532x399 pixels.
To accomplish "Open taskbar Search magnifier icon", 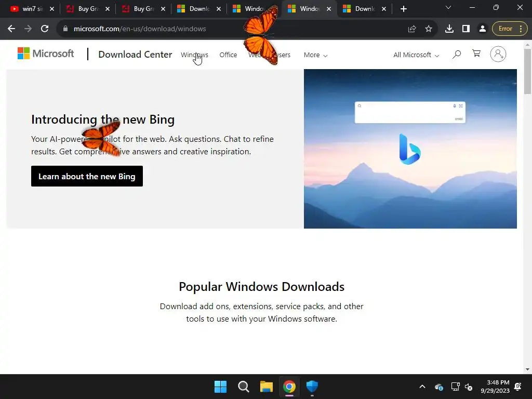I will tap(243, 387).
